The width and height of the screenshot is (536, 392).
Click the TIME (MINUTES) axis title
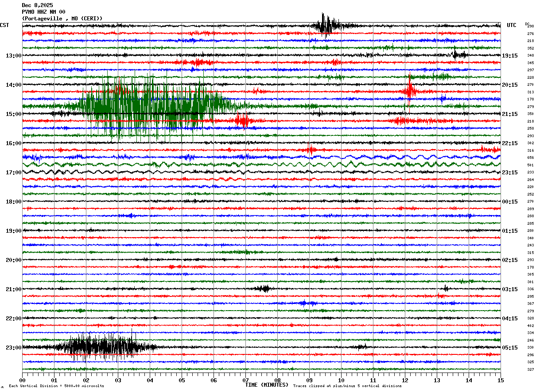click(267, 385)
